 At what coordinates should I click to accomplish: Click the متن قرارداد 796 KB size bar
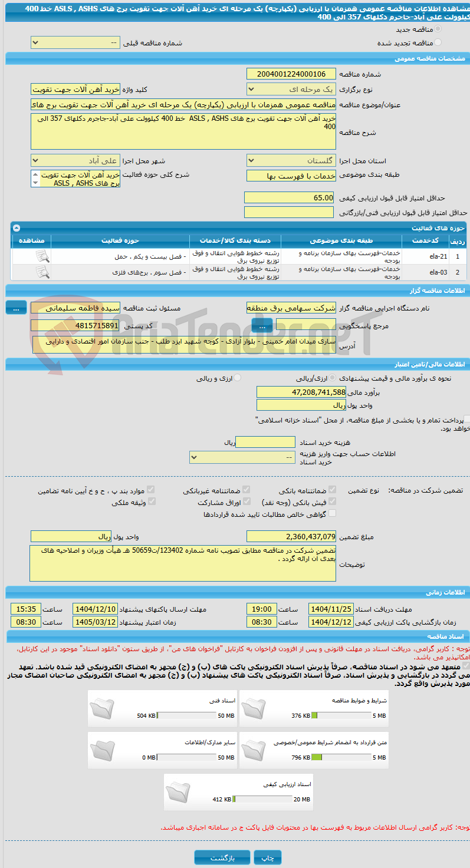pyautogui.click(x=341, y=757)
